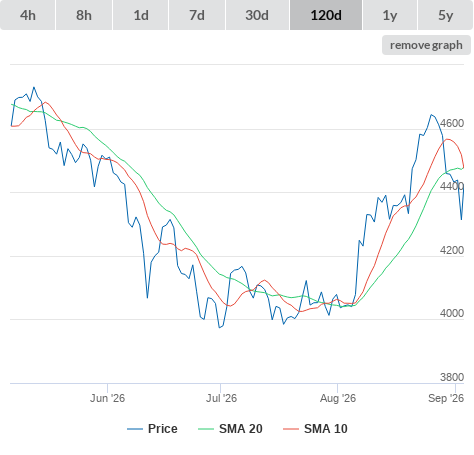Switch chart to 1y range
The image size is (474, 455).
[x=390, y=15]
